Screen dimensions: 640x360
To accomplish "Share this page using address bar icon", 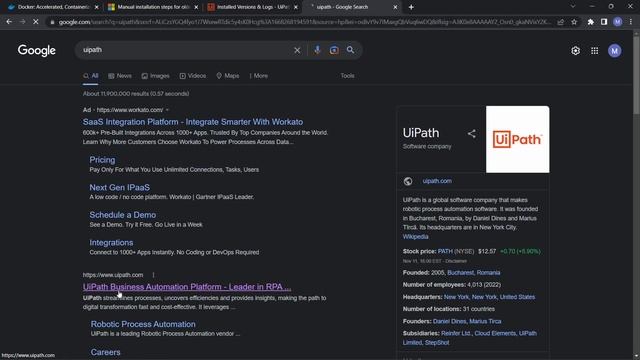I will (x=561, y=22).
